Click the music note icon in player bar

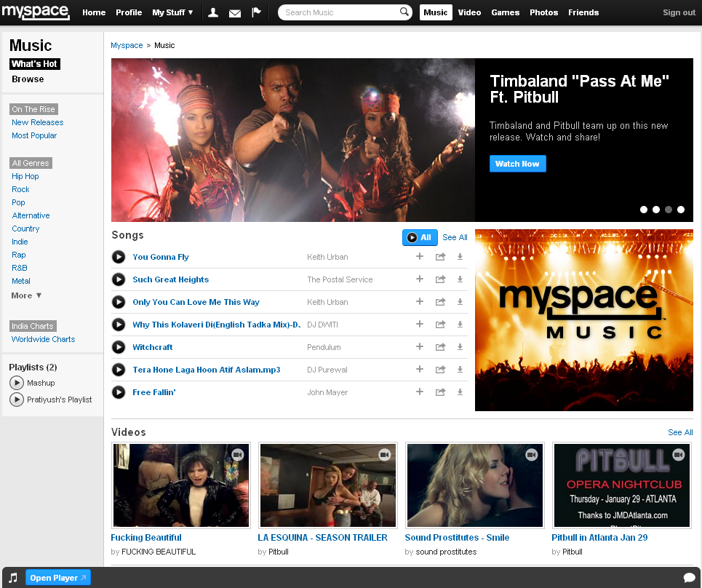[x=13, y=578]
